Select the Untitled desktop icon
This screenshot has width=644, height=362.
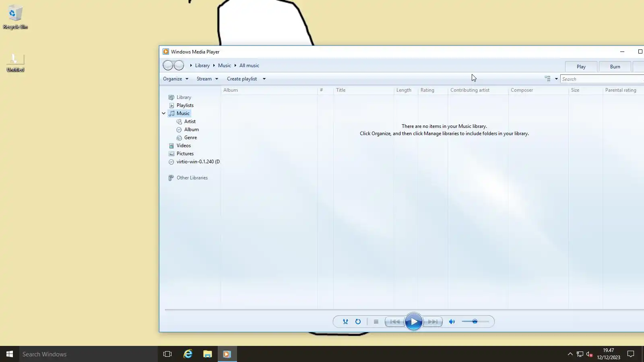15,62
